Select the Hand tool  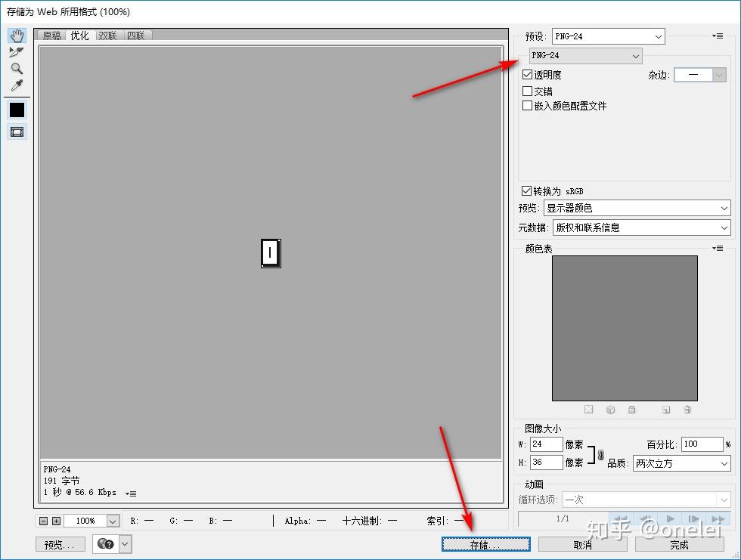tap(16, 35)
